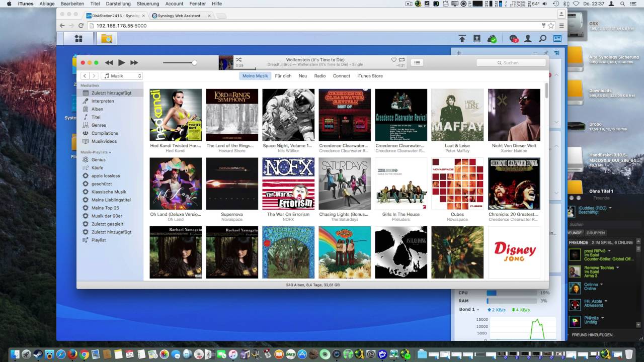Open the Musik media type dropdown
The width and height of the screenshot is (644, 362).
122,76
